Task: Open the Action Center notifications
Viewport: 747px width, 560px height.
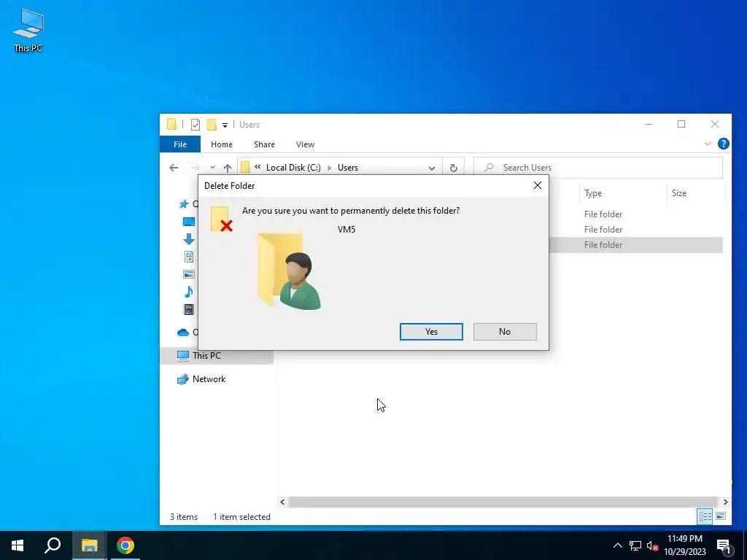Action: pyautogui.click(x=724, y=546)
